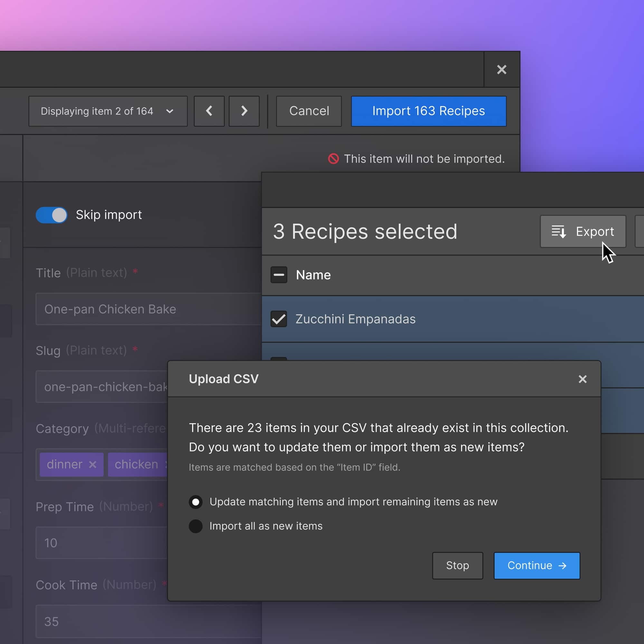Remove the "dinner" category tag

93,464
